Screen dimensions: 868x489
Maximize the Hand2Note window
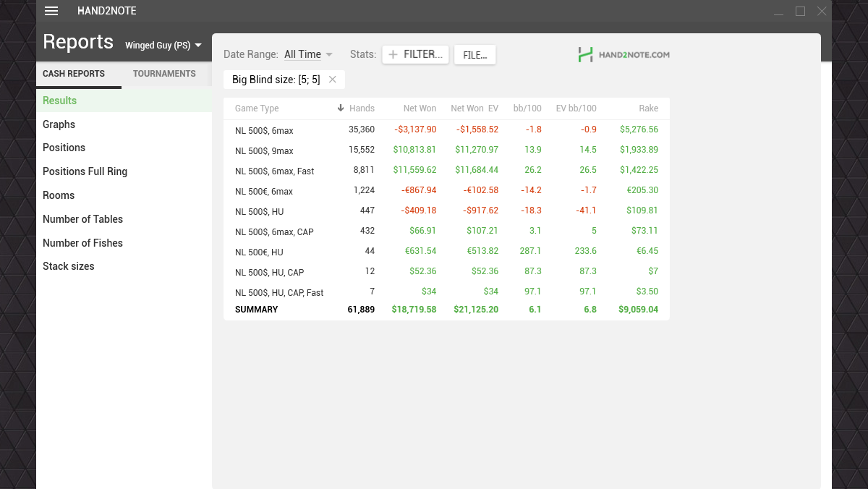[x=800, y=11]
